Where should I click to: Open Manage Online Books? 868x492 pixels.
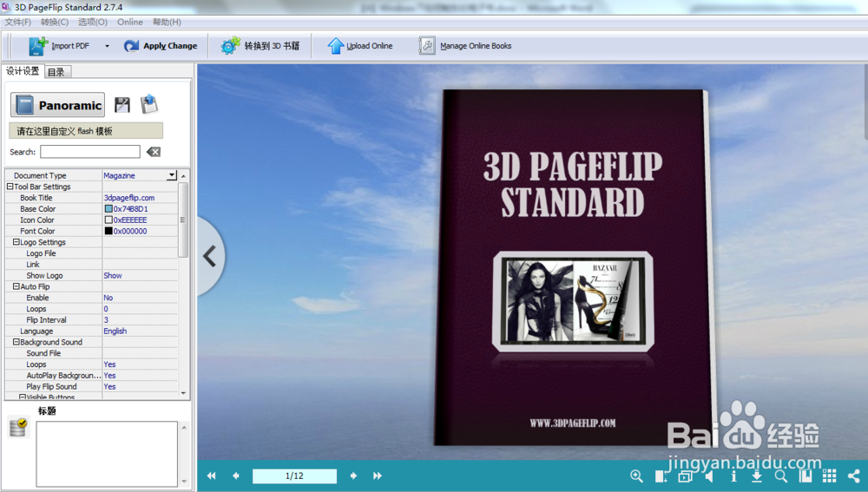[465, 46]
